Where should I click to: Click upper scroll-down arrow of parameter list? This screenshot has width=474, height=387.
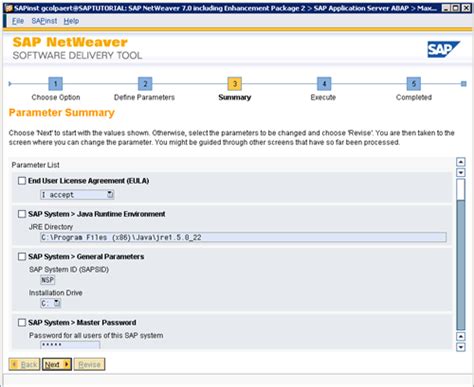pyautogui.click(x=461, y=173)
